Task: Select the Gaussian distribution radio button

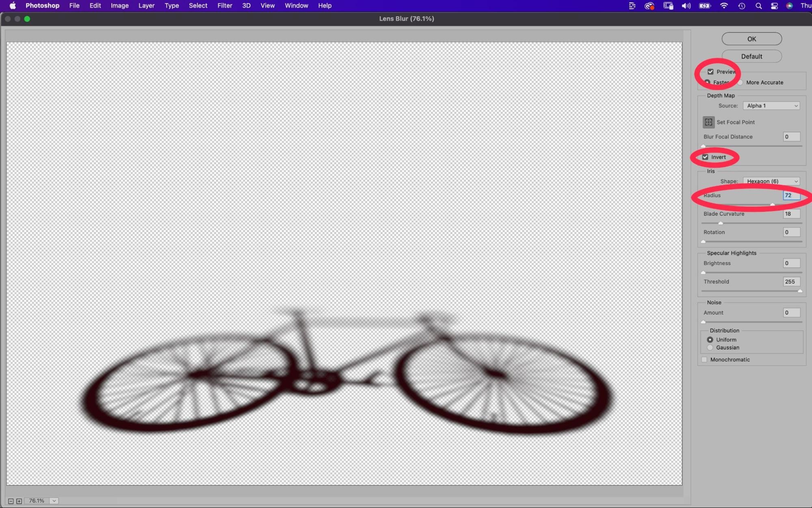Action: (710, 348)
